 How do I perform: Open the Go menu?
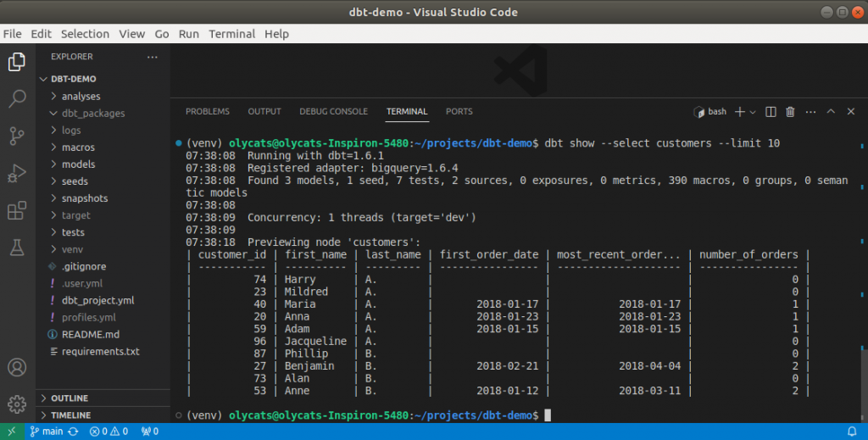point(162,34)
